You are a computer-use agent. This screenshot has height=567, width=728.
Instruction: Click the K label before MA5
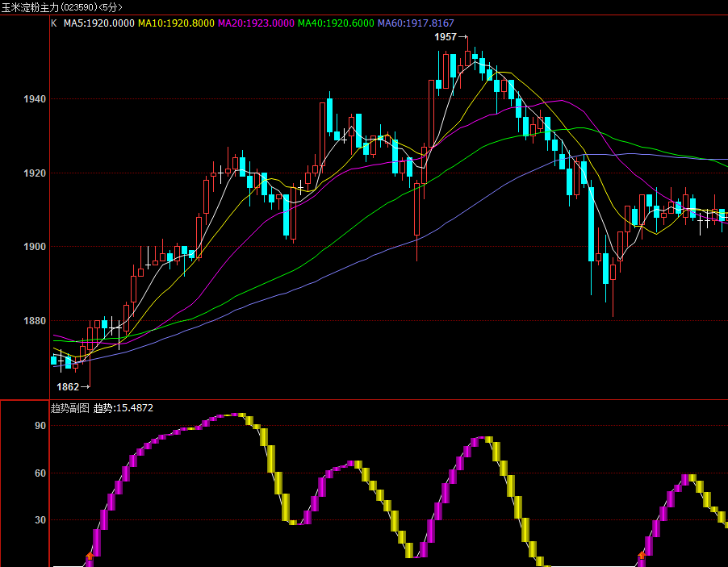(54, 23)
